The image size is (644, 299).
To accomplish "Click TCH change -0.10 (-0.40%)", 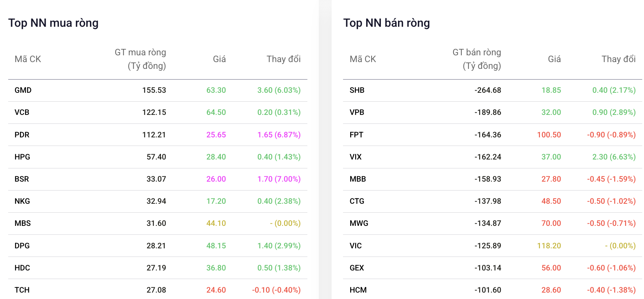I will (276, 290).
